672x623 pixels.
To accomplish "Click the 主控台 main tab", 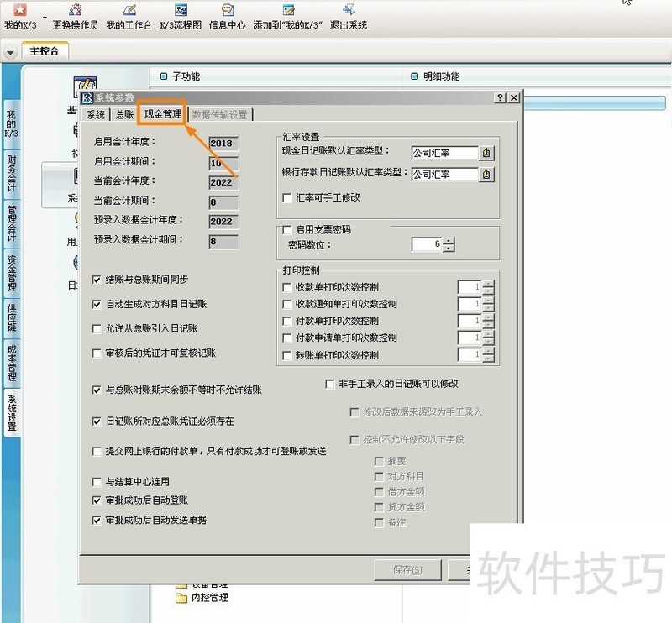I will [45, 51].
